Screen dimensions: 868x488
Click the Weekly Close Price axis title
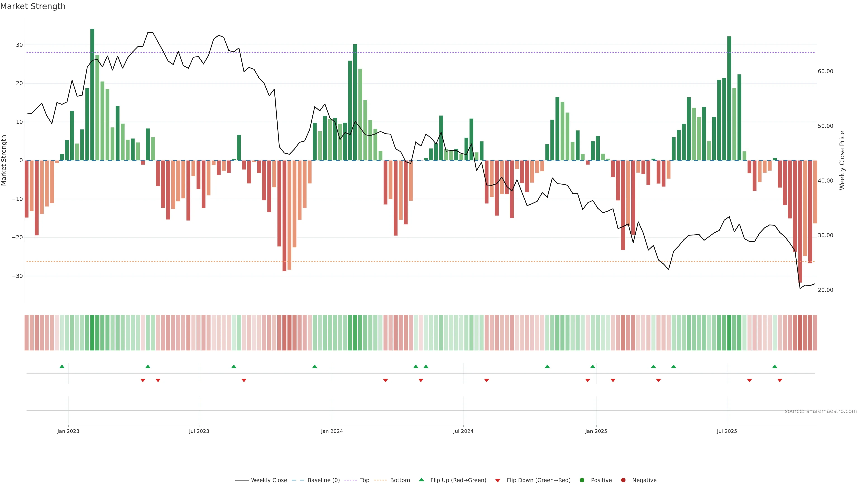click(842, 160)
